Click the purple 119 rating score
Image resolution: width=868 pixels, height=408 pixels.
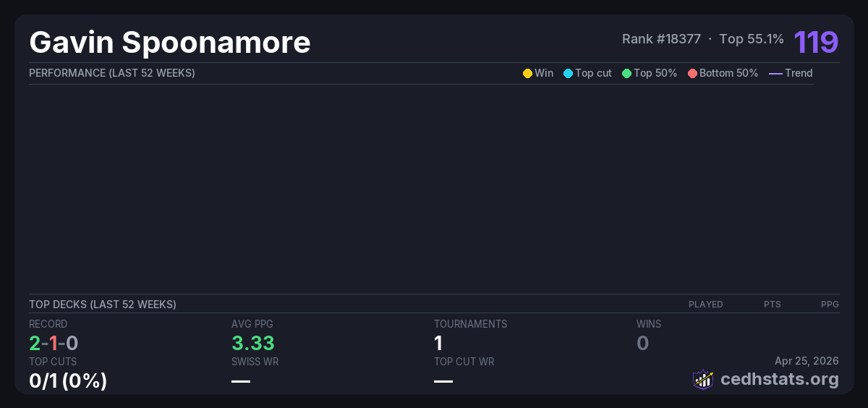point(816,42)
